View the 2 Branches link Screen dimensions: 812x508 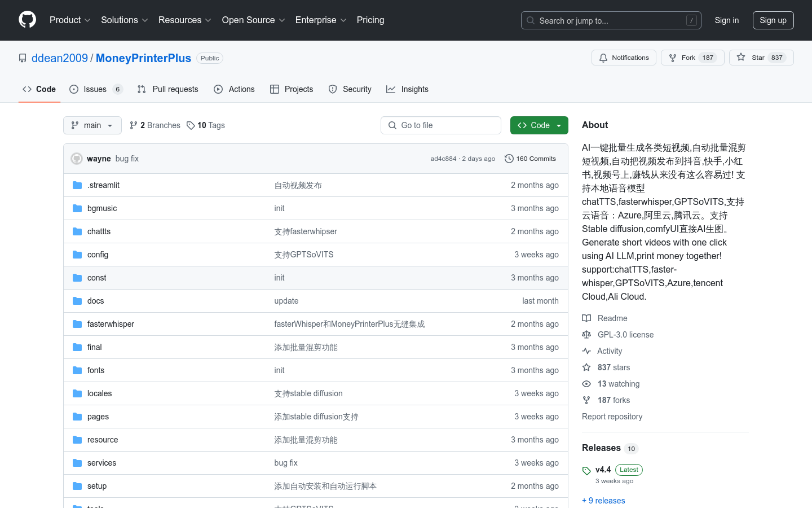point(155,125)
